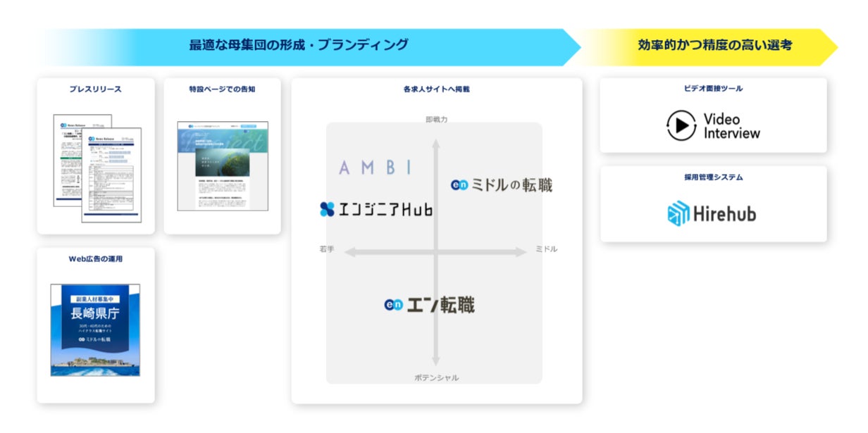Open the 長崎県庁 web ad banner
Viewport: 868px width, 433px height.
[95, 330]
